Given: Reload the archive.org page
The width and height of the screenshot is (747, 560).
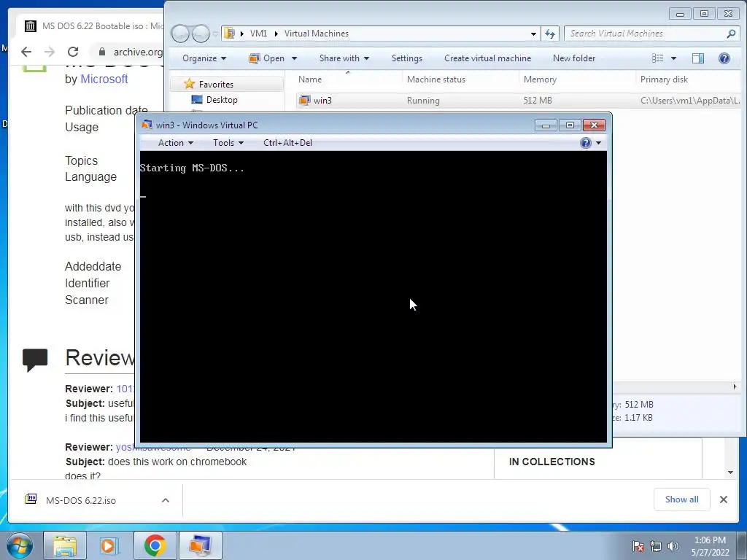Looking at the screenshot, I should (73, 52).
